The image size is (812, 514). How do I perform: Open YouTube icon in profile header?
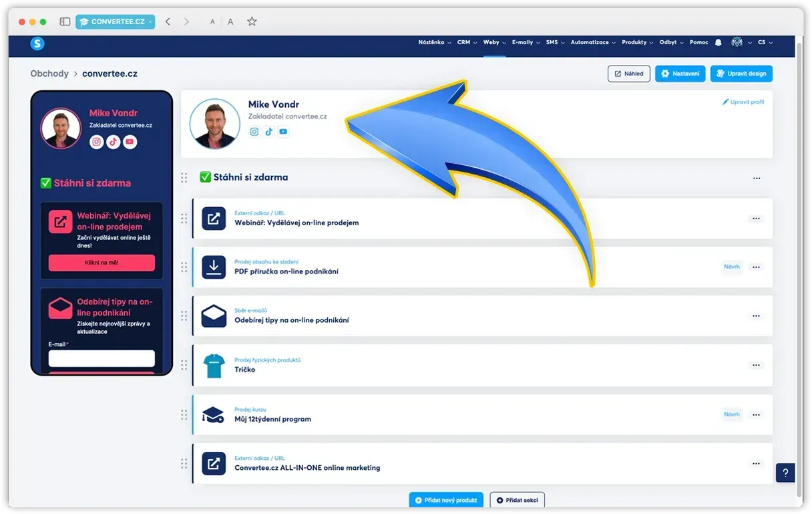[283, 132]
